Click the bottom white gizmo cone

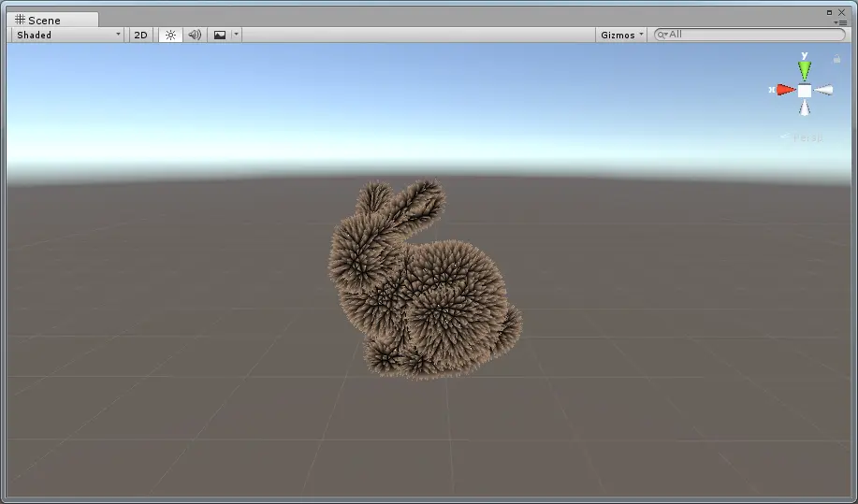tap(805, 108)
